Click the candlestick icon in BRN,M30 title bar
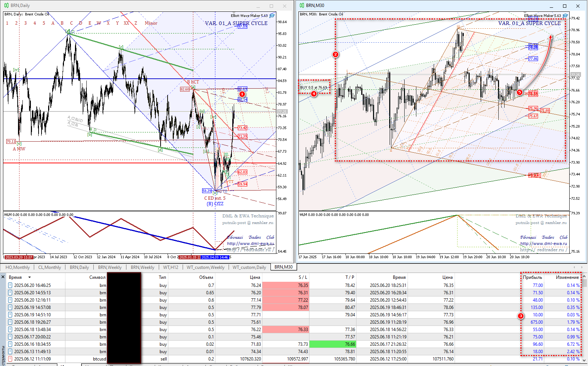The height and width of the screenshot is (366, 588). pos(302,6)
